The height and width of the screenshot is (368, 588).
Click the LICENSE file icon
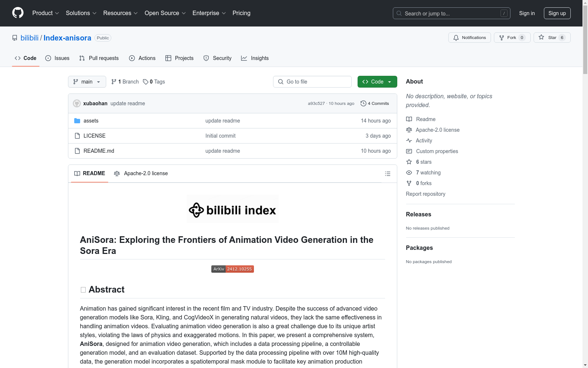pyautogui.click(x=77, y=136)
